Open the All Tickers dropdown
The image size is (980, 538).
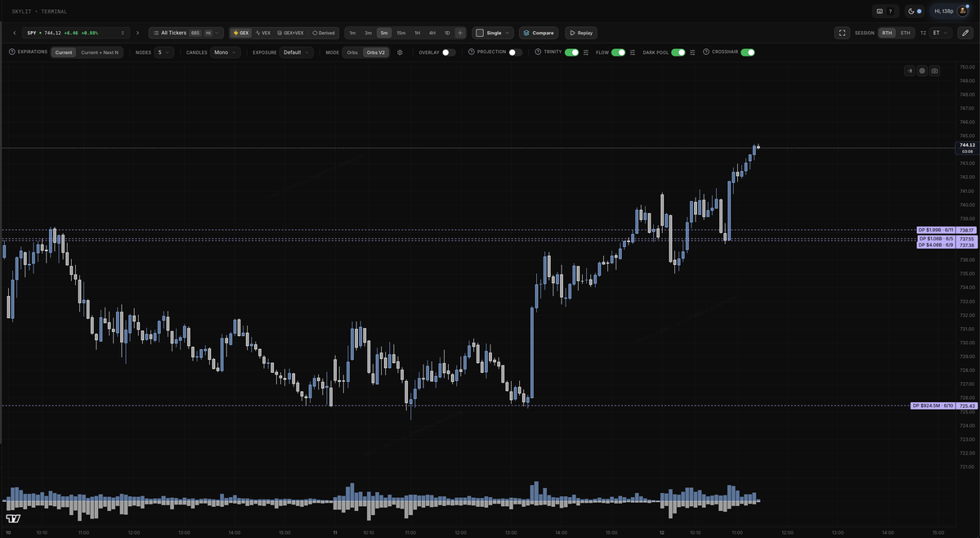click(186, 34)
